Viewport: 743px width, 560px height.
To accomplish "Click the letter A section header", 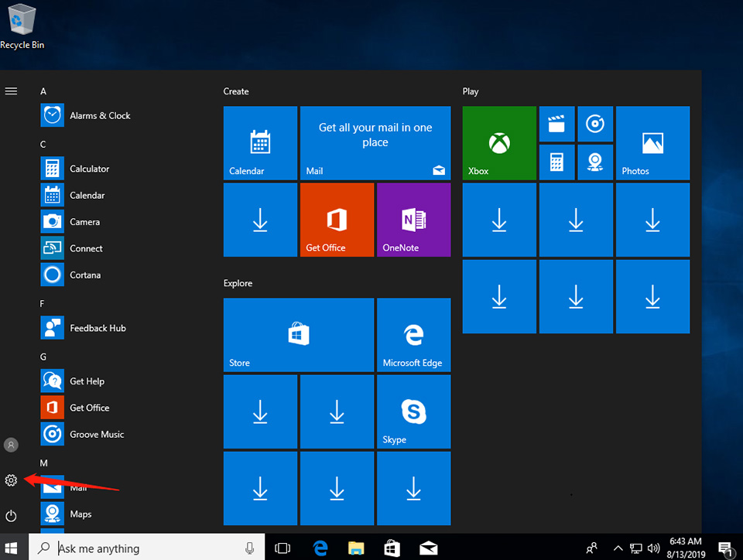I will (43, 91).
